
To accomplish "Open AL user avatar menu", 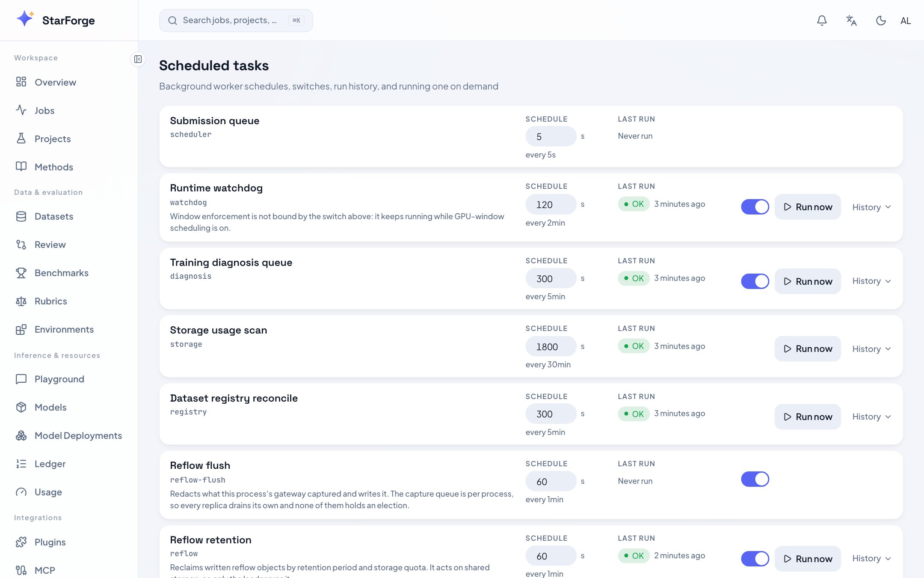I will click(x=905, y=21).
